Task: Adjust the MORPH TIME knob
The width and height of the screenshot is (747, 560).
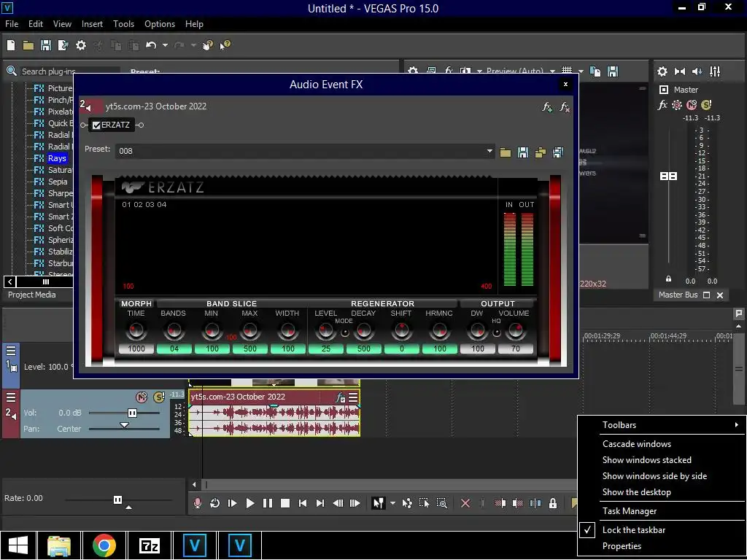Action: [136, 330]
